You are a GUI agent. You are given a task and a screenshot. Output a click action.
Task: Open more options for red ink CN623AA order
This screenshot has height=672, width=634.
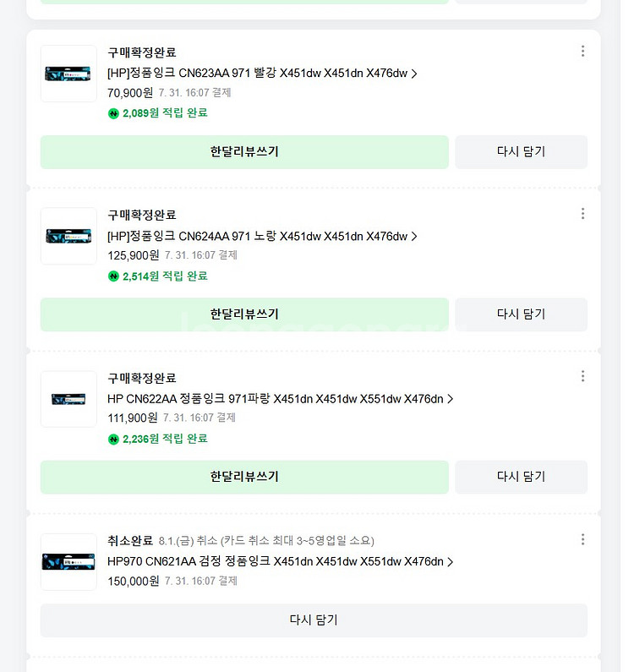[582, 52]
